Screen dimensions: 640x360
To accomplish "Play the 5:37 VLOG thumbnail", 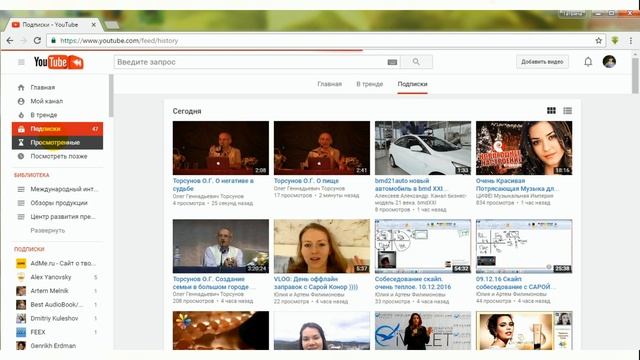I will [322, 246].
